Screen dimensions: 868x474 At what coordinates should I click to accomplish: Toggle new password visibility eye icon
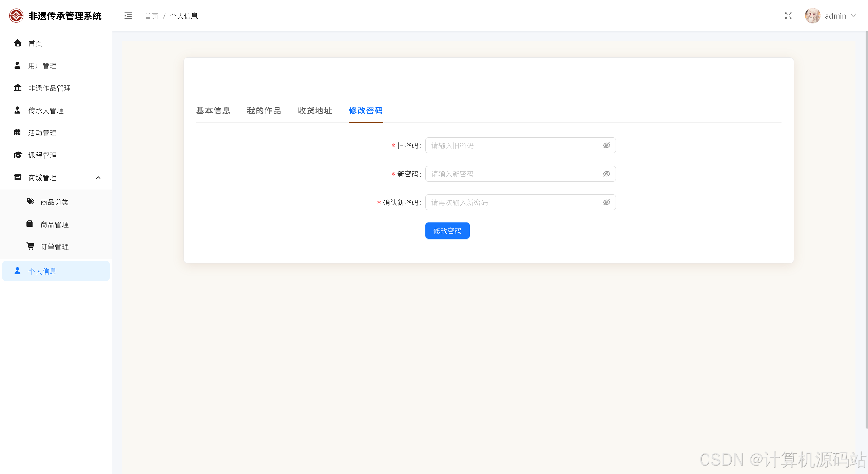point(606,174)
